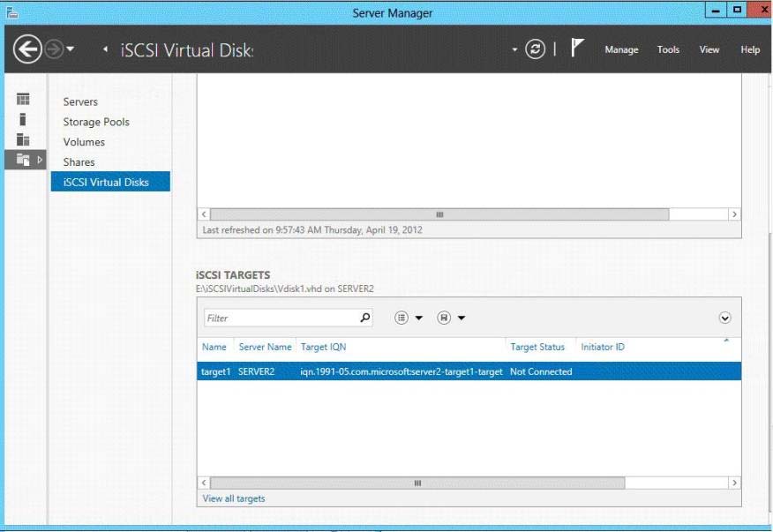This screenshot has height=532, width=773.
Task: Select File and Storage Services sidebar icon
Action: click(23, 160)
